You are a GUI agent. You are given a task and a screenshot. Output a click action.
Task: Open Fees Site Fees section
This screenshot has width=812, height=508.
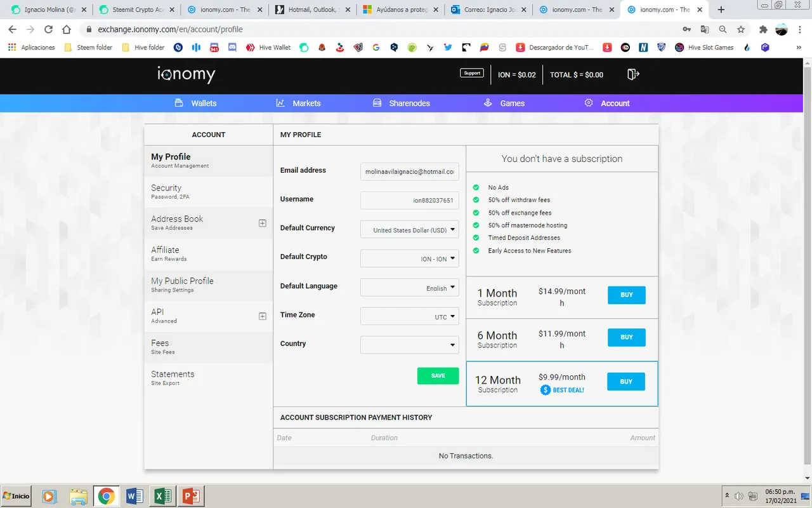click(x=209, y=347)
